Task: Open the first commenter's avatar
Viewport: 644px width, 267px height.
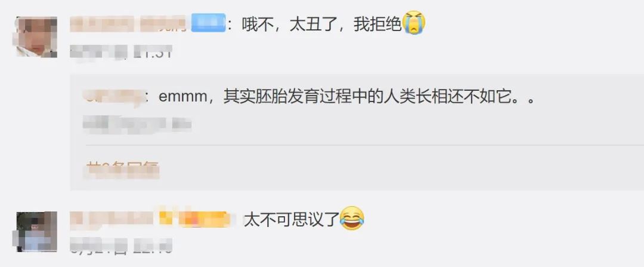Action: click(36, 37)
